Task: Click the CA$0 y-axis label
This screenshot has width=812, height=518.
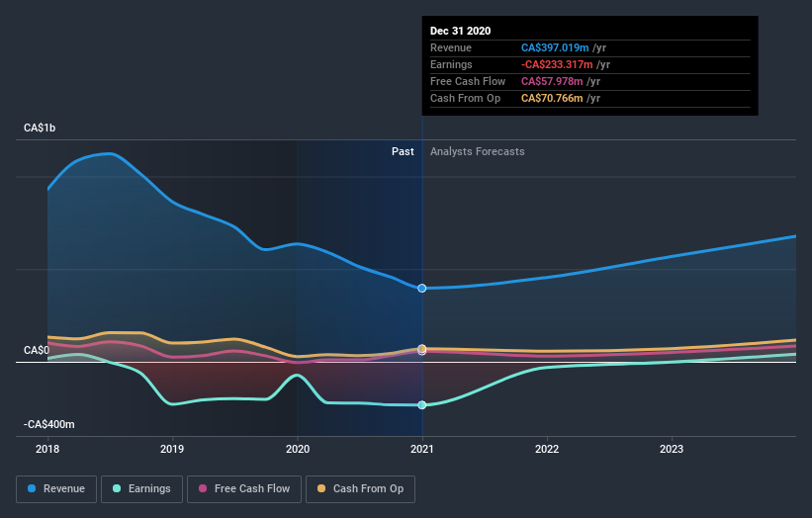Action: (37, 350)
